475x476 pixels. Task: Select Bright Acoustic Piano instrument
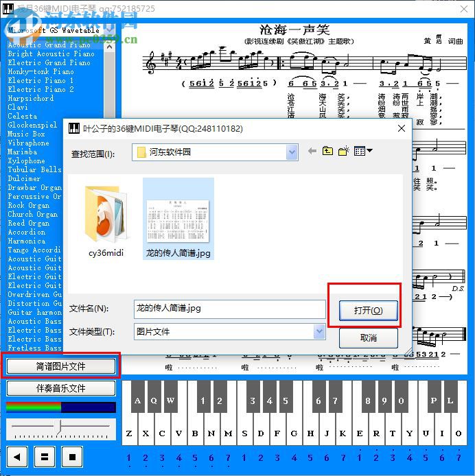pyautogui.click(x=51, y=53)
